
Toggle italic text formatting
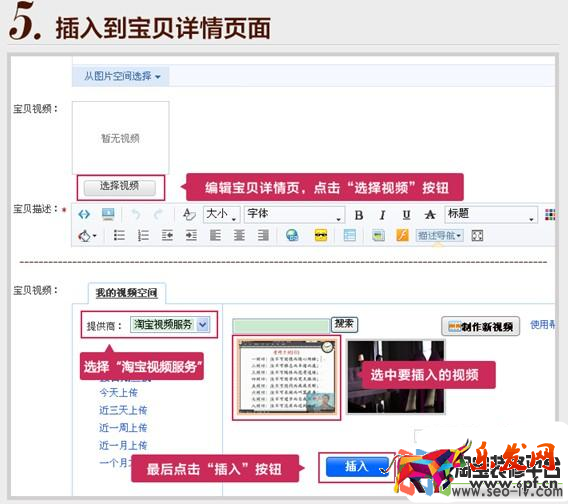382,215
